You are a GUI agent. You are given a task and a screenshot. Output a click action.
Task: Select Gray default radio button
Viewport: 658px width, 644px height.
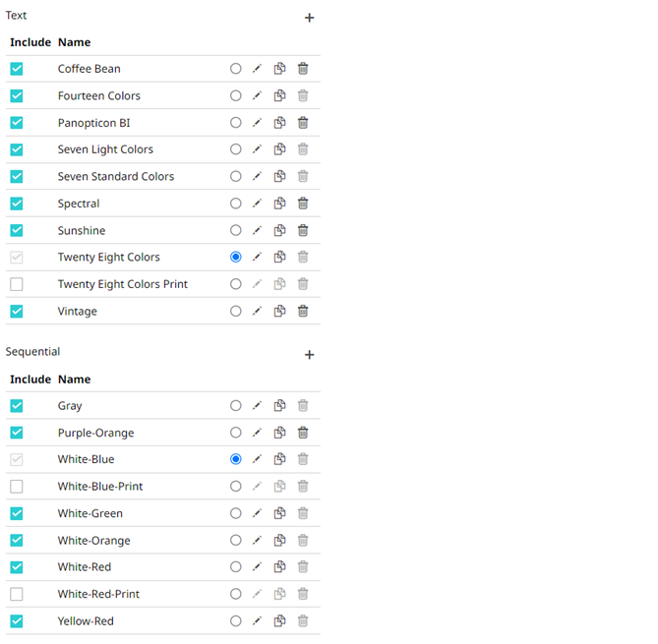[x=236, y=406]
